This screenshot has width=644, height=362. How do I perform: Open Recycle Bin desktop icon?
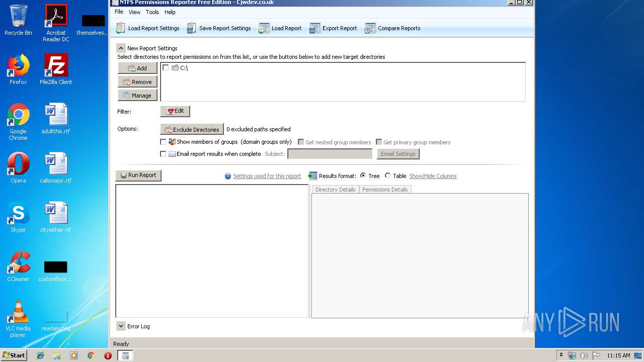pyautogui.click(x=18, y=20)
